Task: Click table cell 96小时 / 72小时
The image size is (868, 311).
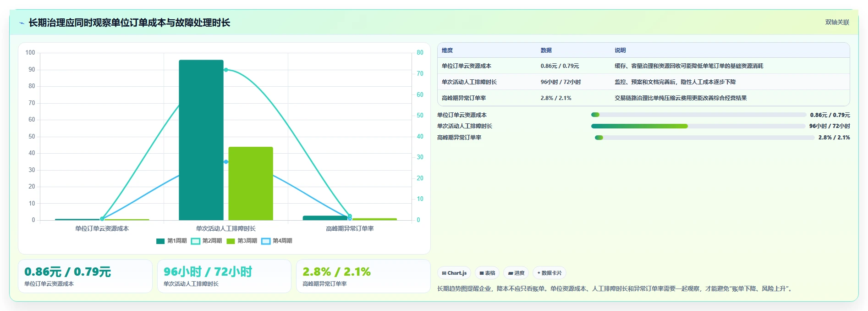Action: [x=560, y=82]
